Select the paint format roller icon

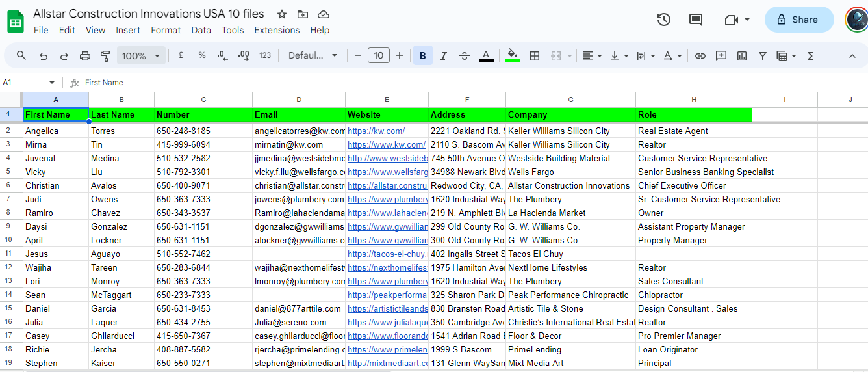(105, 56)
